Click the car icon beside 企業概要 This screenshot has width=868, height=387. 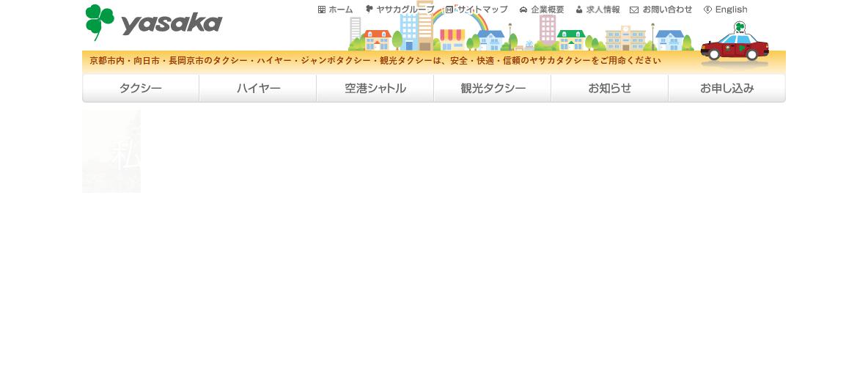pyautogui.click(x=523, y=10)
